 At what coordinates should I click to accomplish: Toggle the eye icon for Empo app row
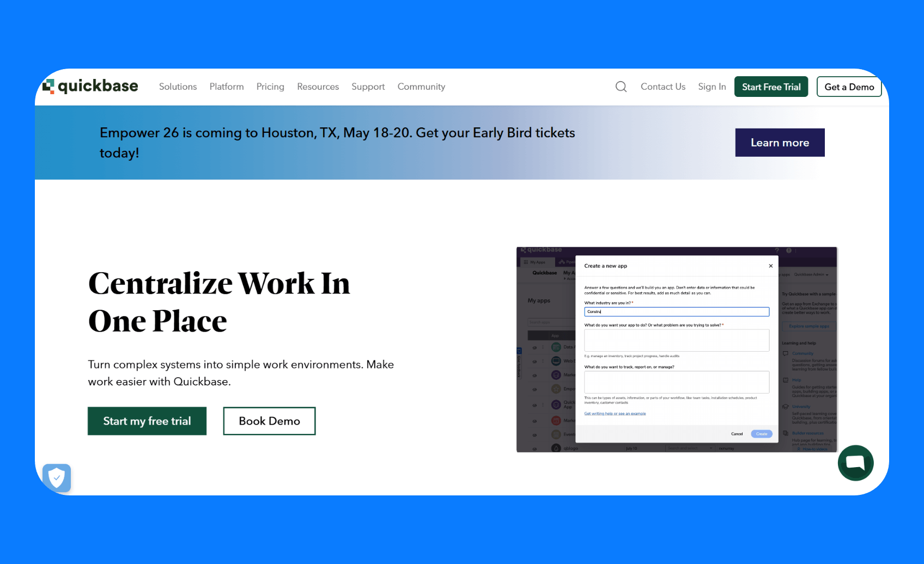click(x=534, y=389)
